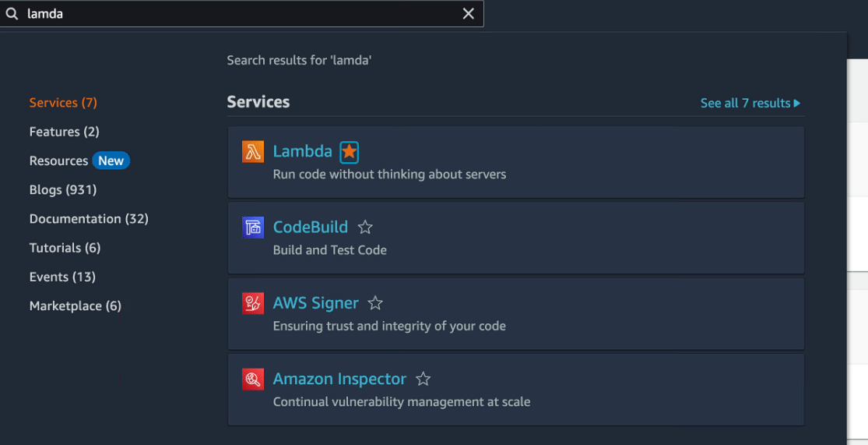The height and width of the screenshot is (445, 868).
Task: Expand See all 7 results
Action: pyautogui.click(x=750, y=103)
